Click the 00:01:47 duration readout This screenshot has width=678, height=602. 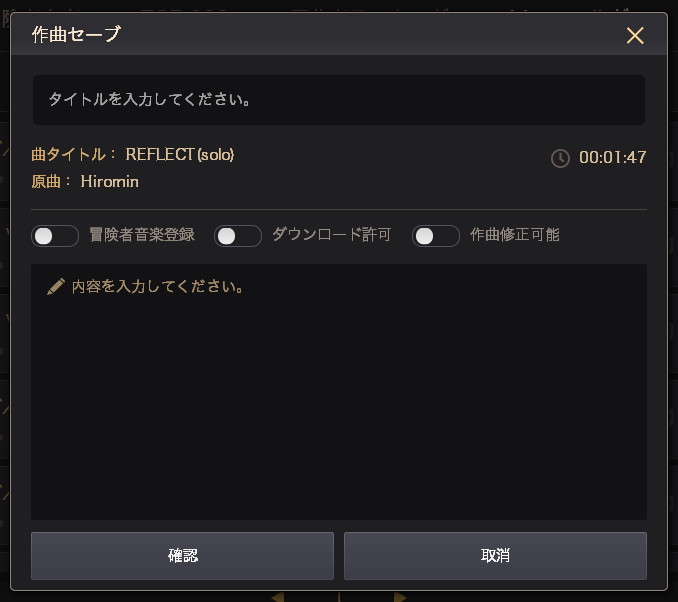tap(612, 158)
